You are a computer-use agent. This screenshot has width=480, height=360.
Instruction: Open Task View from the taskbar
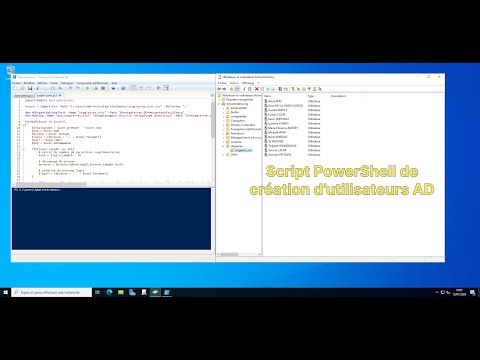pyautogui.click(x=98, y=292)
